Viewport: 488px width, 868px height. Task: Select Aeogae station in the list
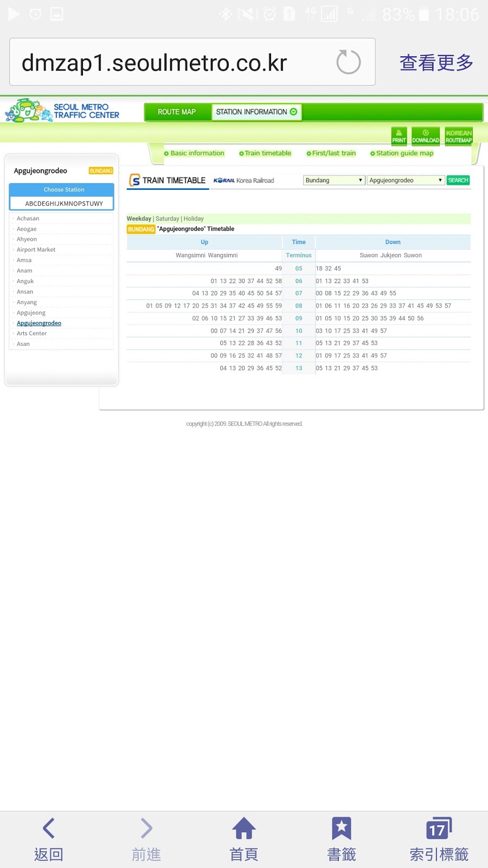tap(27, 229)
